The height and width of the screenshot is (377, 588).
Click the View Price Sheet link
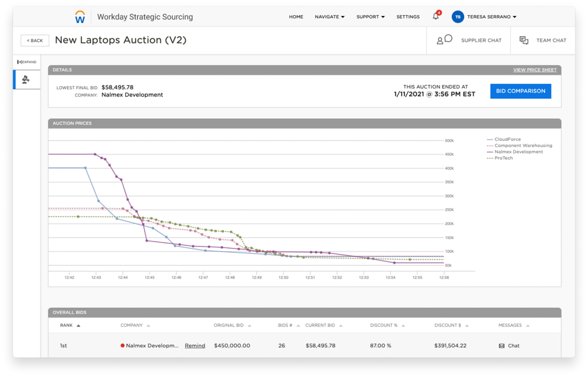pyautogui.click(x=535, y=70)
